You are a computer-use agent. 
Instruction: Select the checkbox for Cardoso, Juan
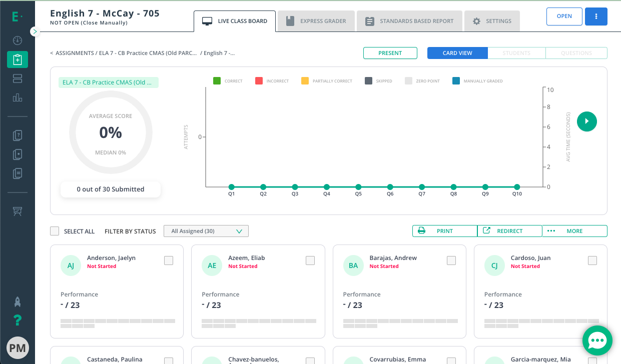point(592,260)
